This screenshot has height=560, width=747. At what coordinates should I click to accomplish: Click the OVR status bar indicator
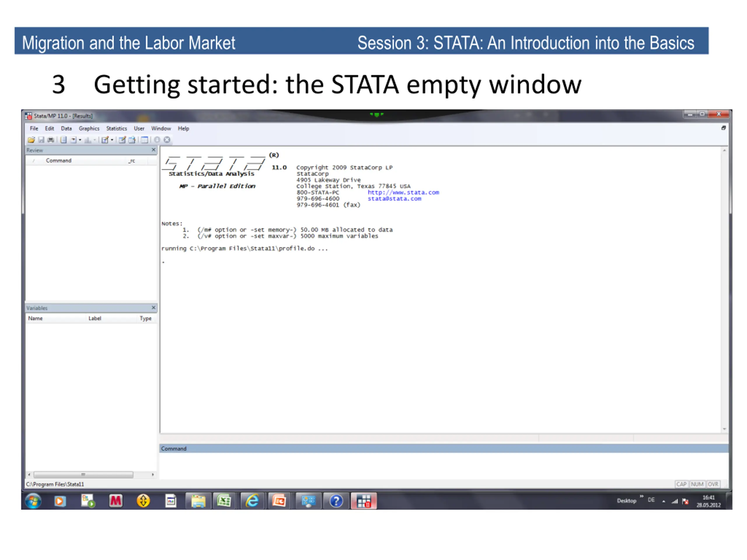tap(713, 484)
